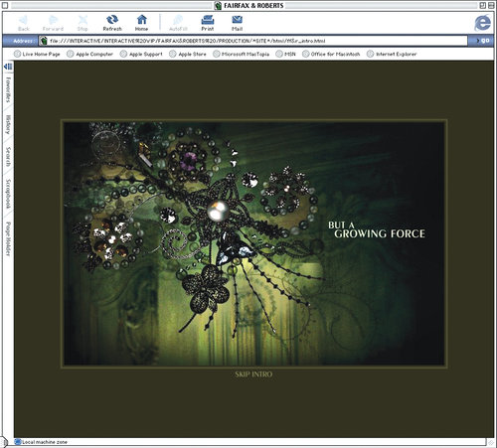Refresh the current page

click(112, 23)
